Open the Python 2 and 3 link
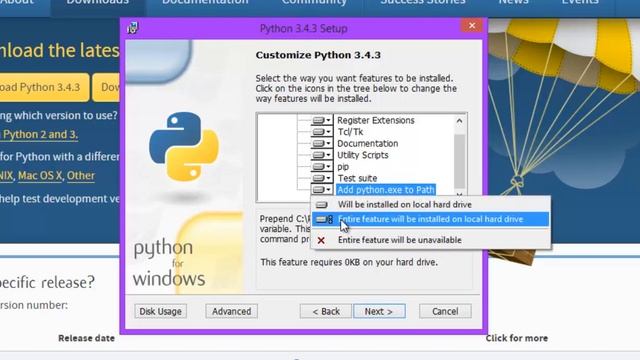The width and height of the screenshot is (640, 360). tap(39, 135)
